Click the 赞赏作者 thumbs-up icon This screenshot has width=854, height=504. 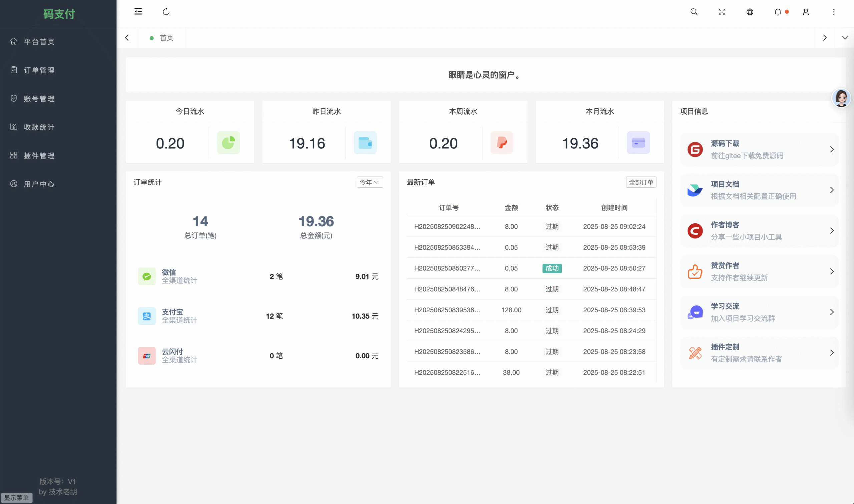[695, 272]
